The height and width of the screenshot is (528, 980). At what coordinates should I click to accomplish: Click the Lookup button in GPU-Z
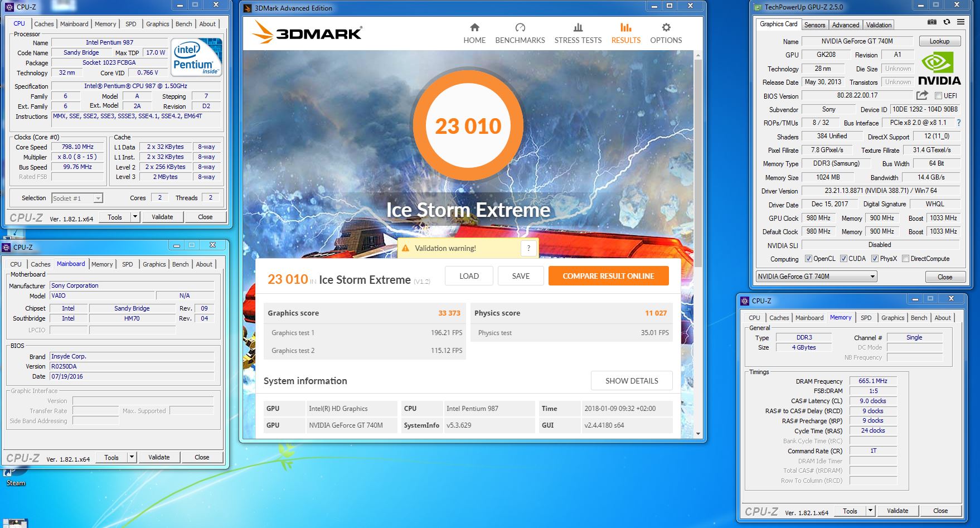pyautogui.click(x=939, y=41)
